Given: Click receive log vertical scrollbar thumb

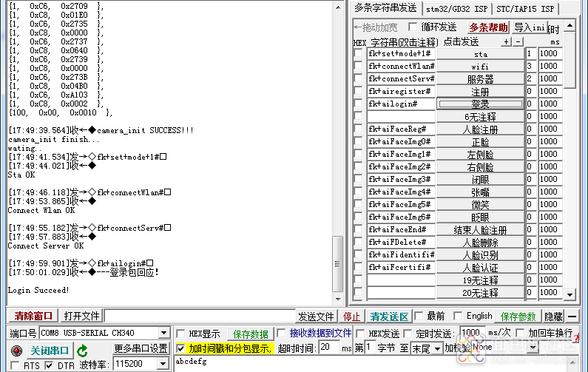Looking at the screenshot, I should 337,263.
